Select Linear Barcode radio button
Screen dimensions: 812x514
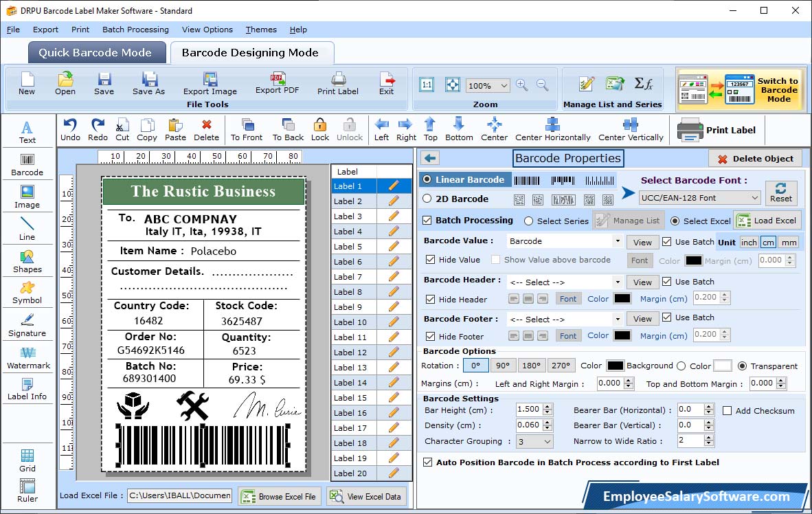[x=427, y=179]
